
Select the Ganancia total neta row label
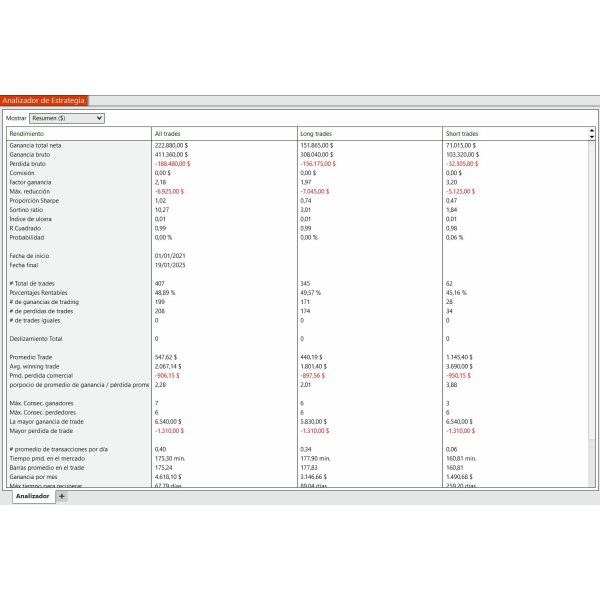[35, 145]
